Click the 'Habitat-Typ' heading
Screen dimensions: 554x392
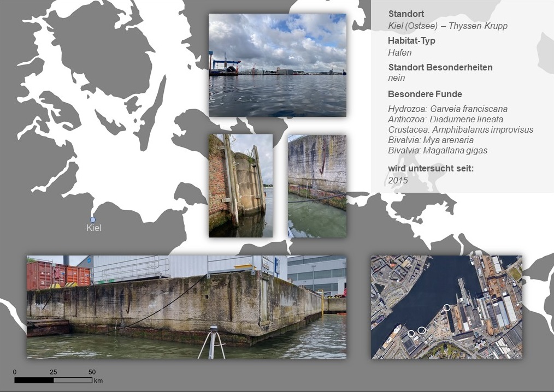(411, 41)
